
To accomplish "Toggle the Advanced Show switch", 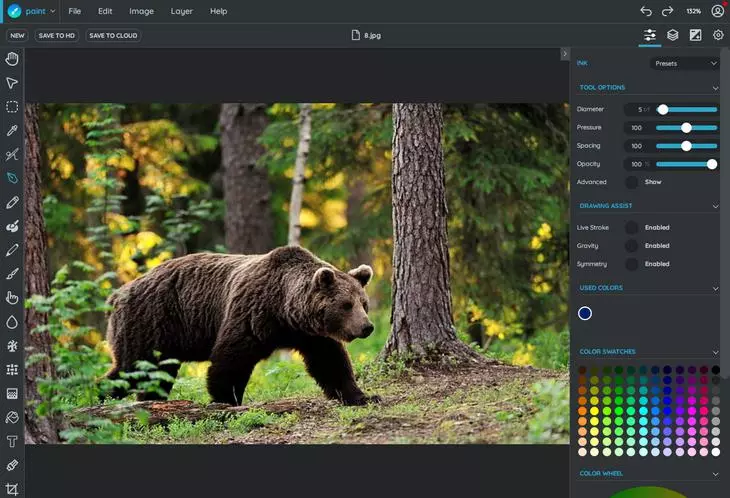I will [632, 182].
